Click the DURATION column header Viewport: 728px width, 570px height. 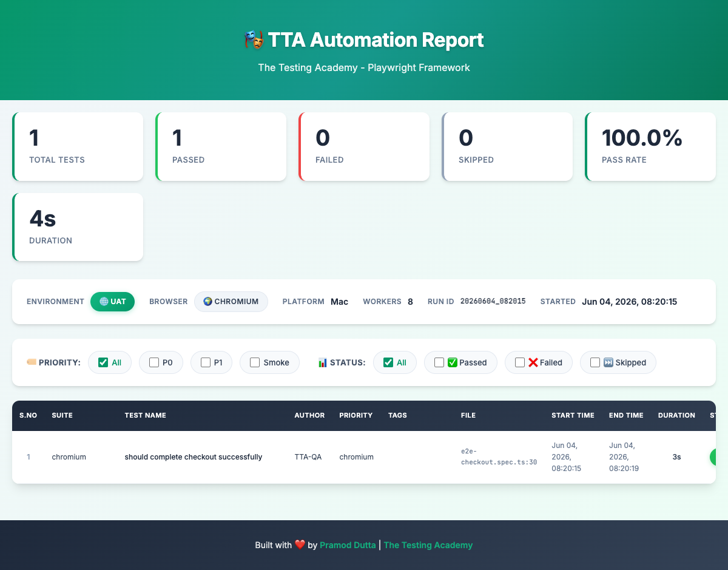pyautogui.click(x=676, y=416)
